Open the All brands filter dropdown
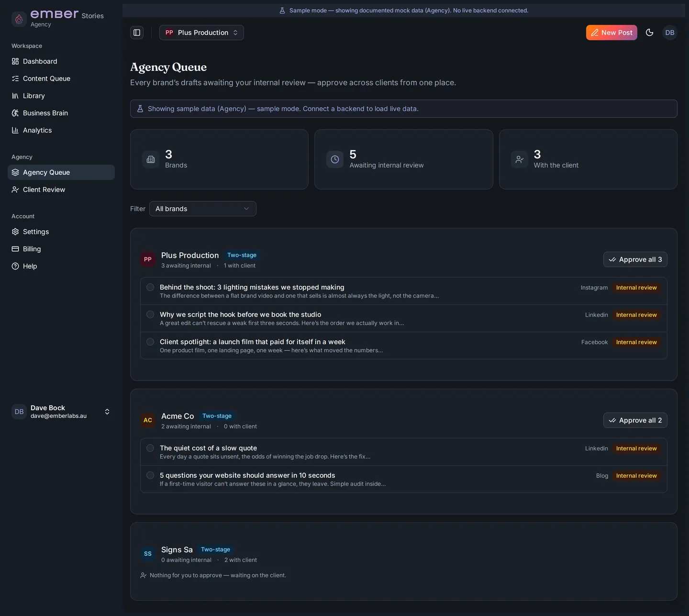The image size is (689, 616). click(x=203, y=209)
